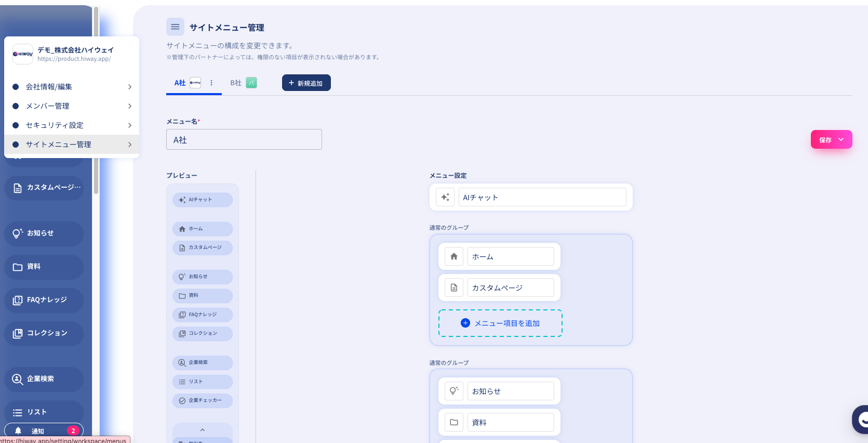Click the notification bell icon in sidebar
Viewport: 868px width, 443px height.
click(x=18, y=431)
